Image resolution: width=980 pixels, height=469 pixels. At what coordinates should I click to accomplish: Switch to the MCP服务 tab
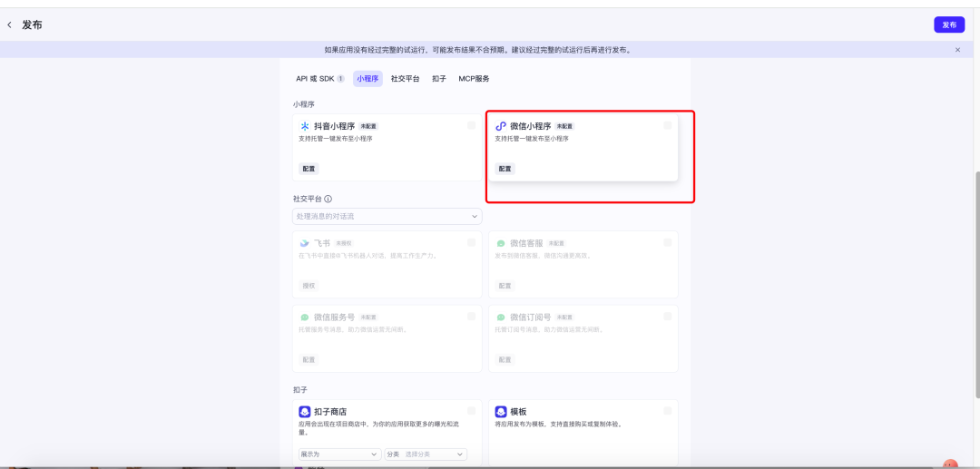coord(474,79)
